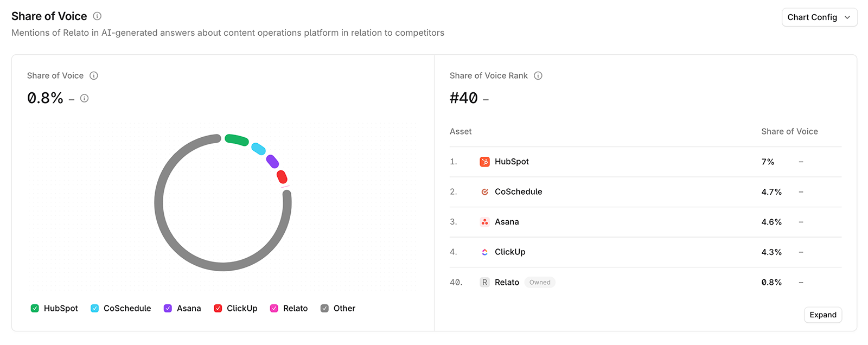Click the Relato 'R' icon in row 40

[x=484, y=282]
